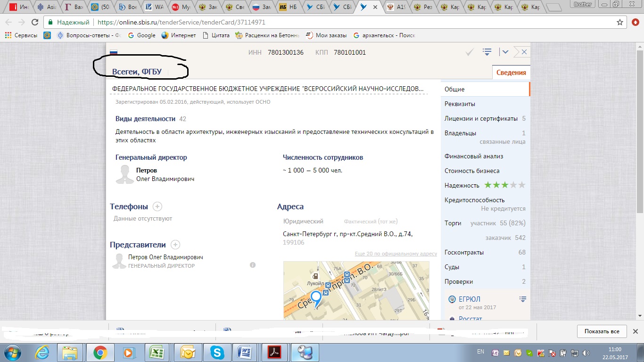Open the Финансовый анализ sidebar section
Screen dimensions: 644x362
[474, 156]
